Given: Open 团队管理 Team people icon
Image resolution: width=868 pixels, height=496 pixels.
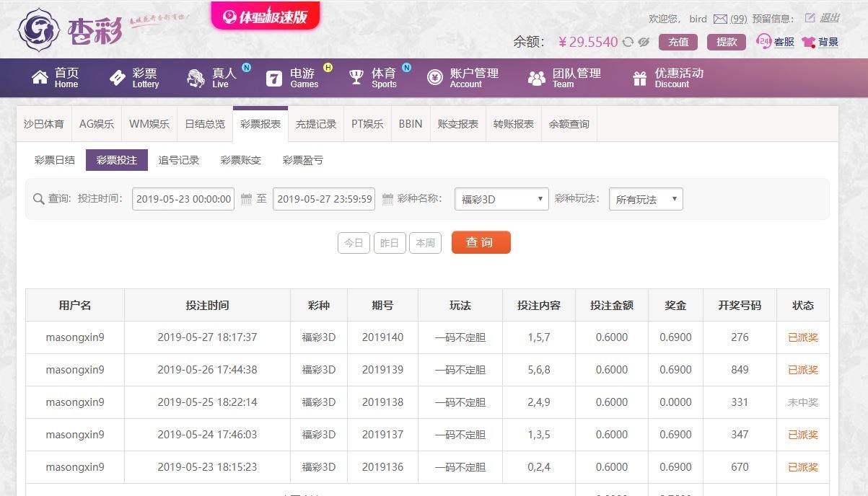Looking at the screenshot, I should coord(537,78).
